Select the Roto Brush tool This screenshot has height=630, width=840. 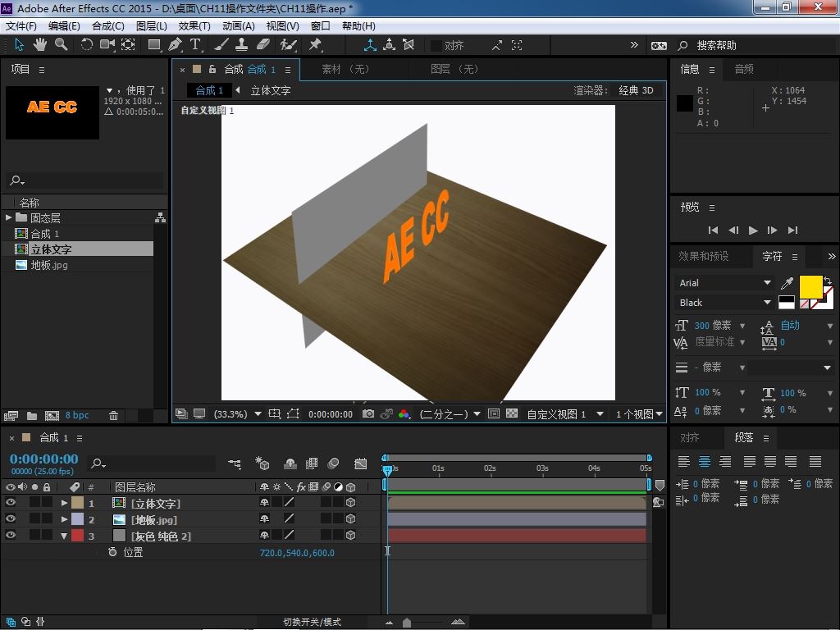pos(288,44)
